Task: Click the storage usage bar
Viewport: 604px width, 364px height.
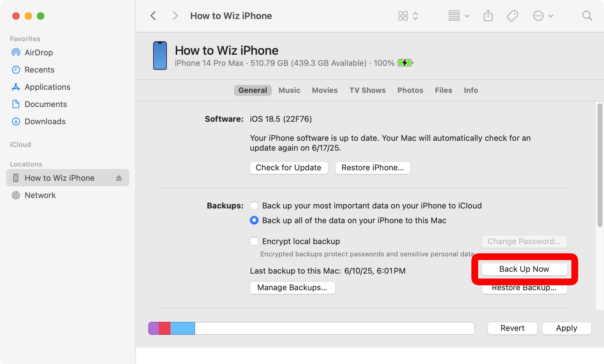Action: (x=311, y=328)
